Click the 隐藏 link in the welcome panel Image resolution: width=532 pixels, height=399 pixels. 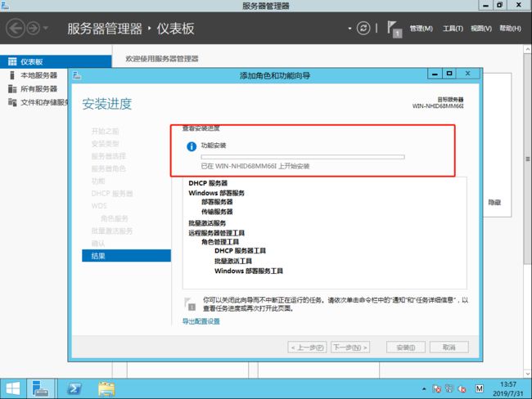(x=494, y=203)
